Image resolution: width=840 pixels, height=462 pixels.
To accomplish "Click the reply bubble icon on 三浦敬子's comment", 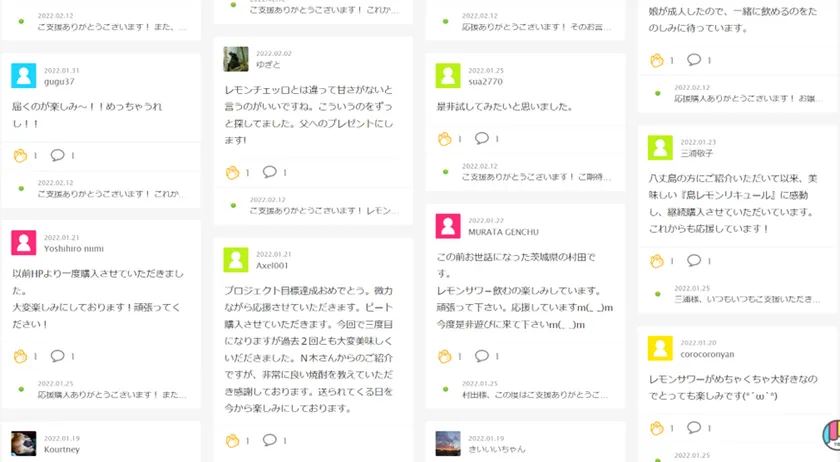I will 693,261.
